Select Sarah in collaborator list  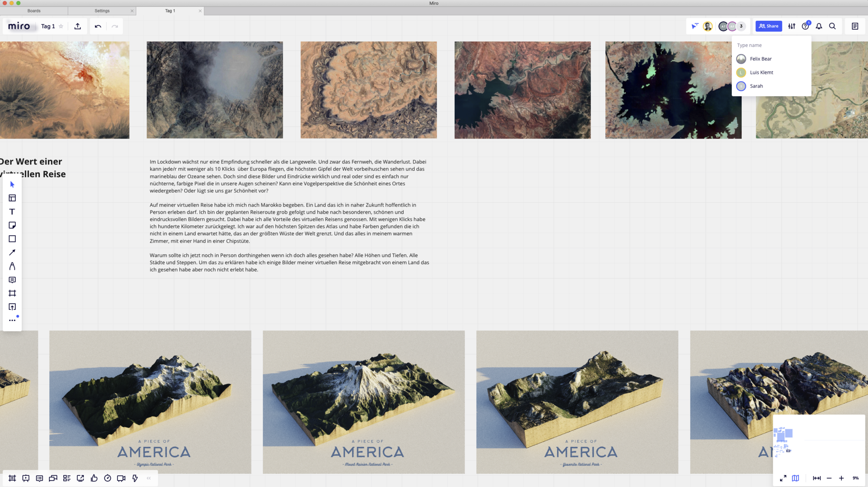[x=771, y=86]
